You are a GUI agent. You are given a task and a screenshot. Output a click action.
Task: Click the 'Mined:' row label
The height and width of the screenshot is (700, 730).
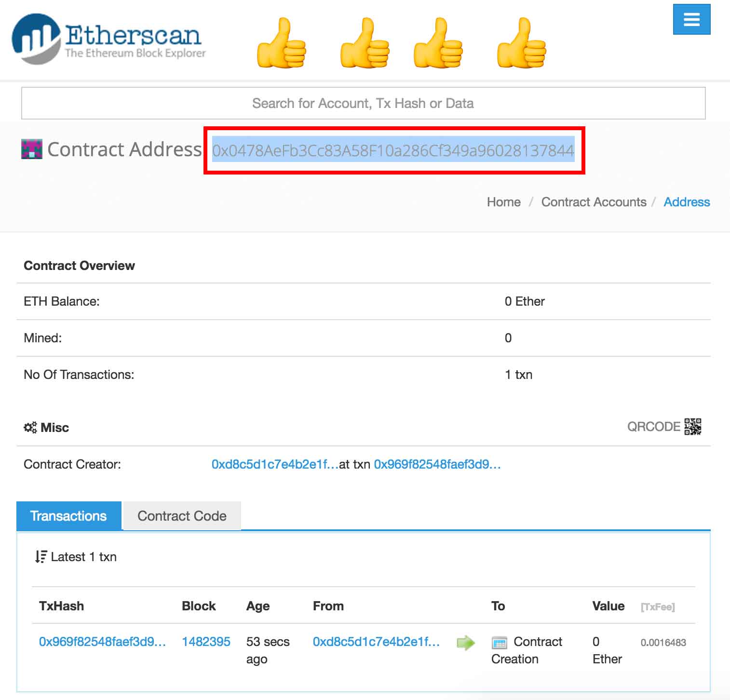[43, 338]
